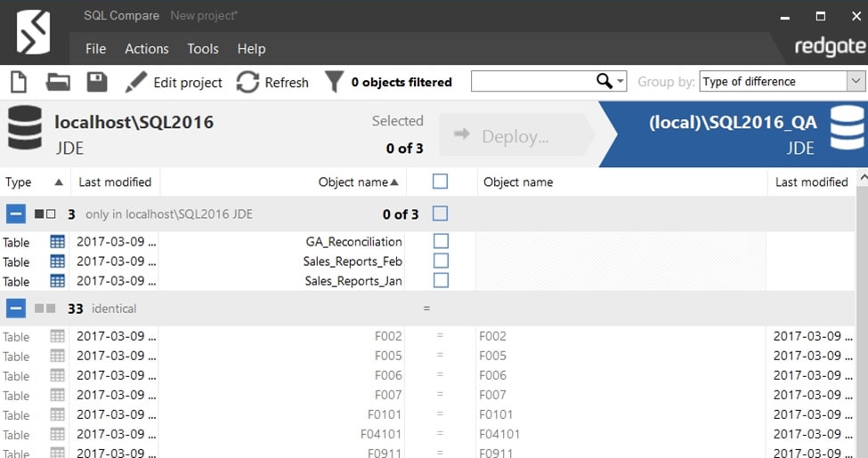This screenshot has height=458, width=868.
Task: Open the Actions menu
Action: 147,49
